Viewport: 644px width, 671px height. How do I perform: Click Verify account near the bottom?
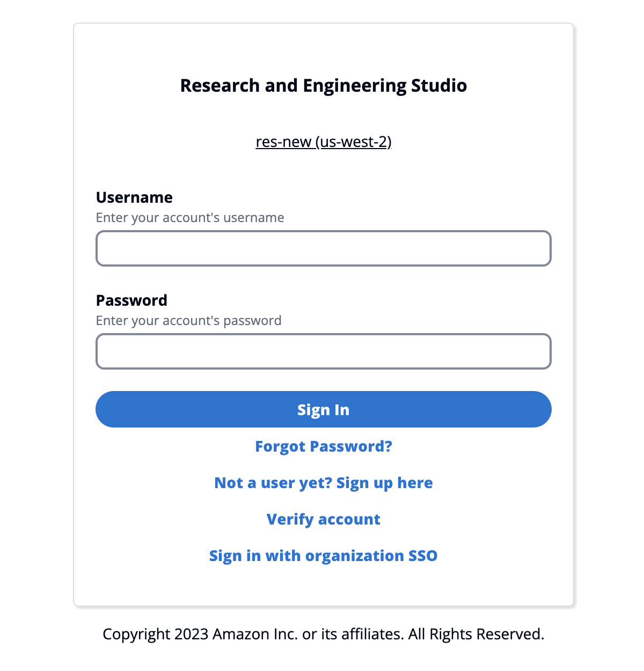click(x=323, y=519)
